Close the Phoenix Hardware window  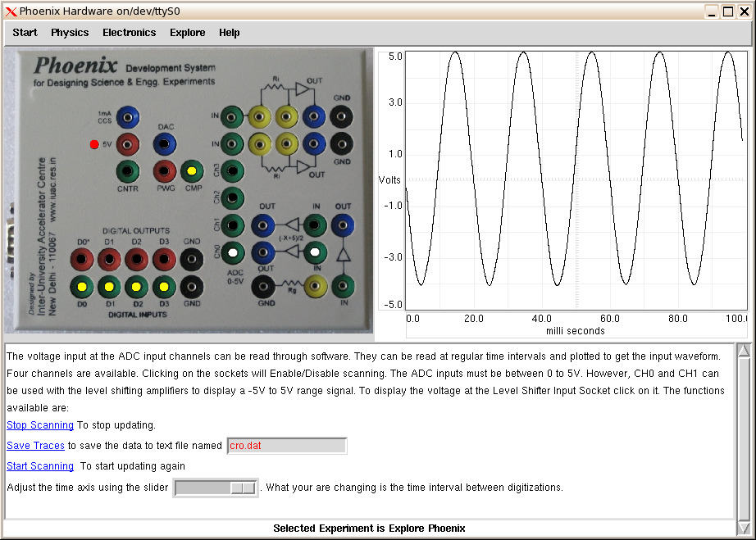pyautogui.click(x=745, y=11)
